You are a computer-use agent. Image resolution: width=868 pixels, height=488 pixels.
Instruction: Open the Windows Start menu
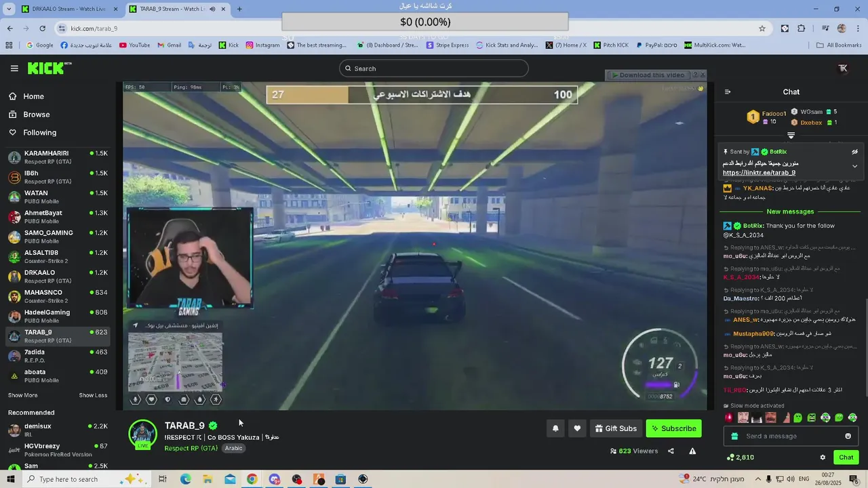(x=11, y=479)
